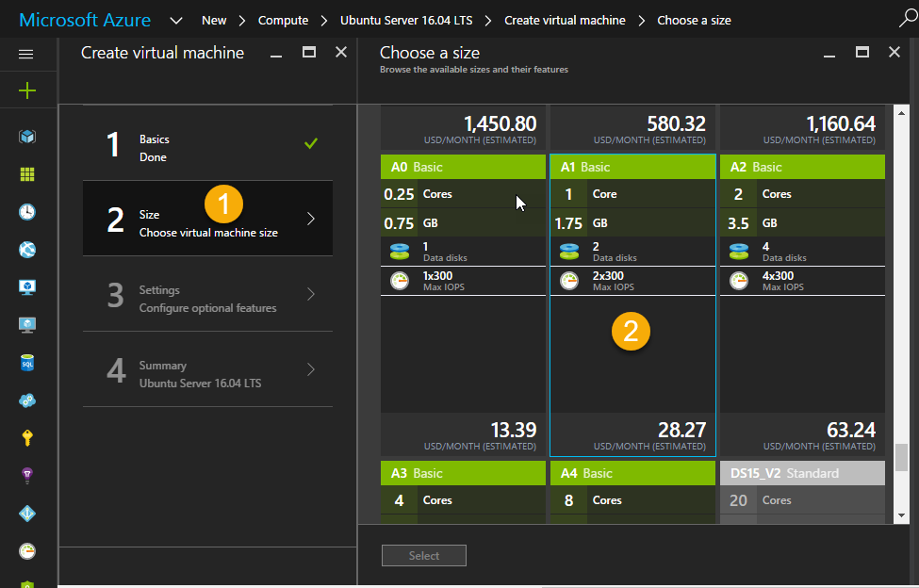Open step 3 Settings
This screenshot has width=919, height=588.
coord(208,294)
